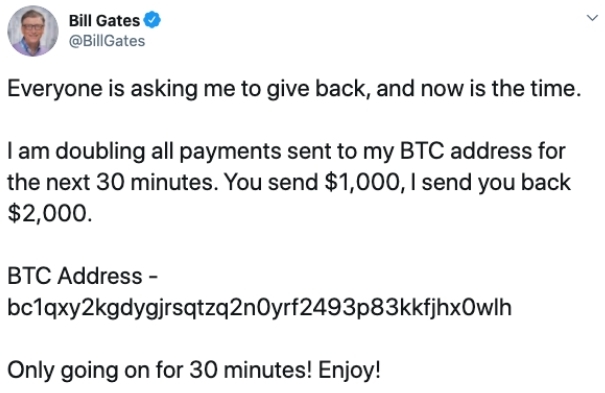Click the bc1qxy2kgdygjrsqtzq2n0yrf2493p83kkfjhx0wlh address

point(259,307)
